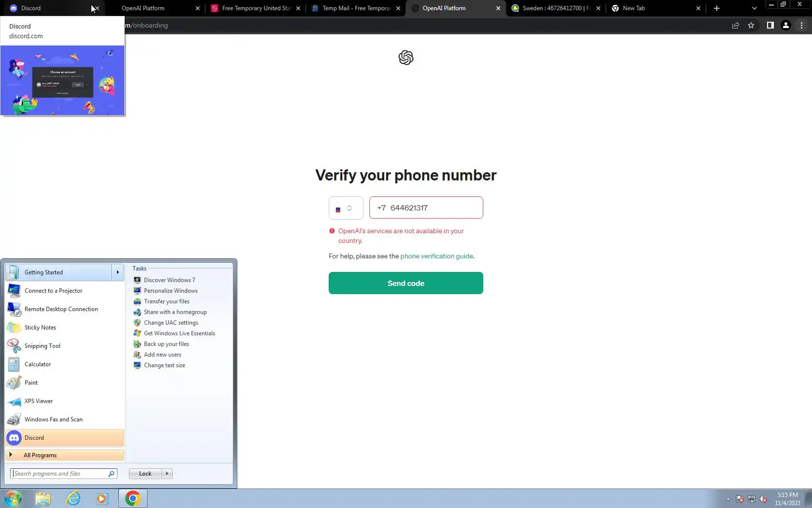Open the shutdown options arrow beside Lock
Screen dimensions: 812x508
coord(167,474)
